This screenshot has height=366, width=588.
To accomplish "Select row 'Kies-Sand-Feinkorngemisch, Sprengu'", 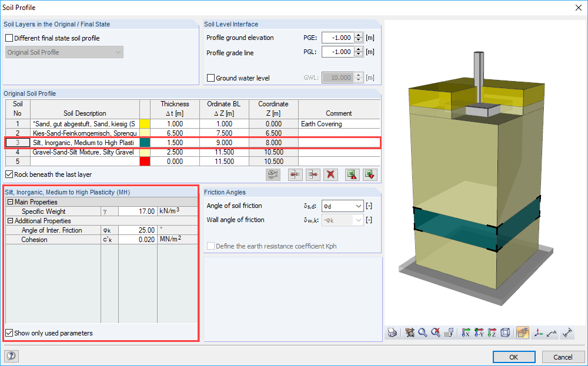I will click(x=85, y=133).
